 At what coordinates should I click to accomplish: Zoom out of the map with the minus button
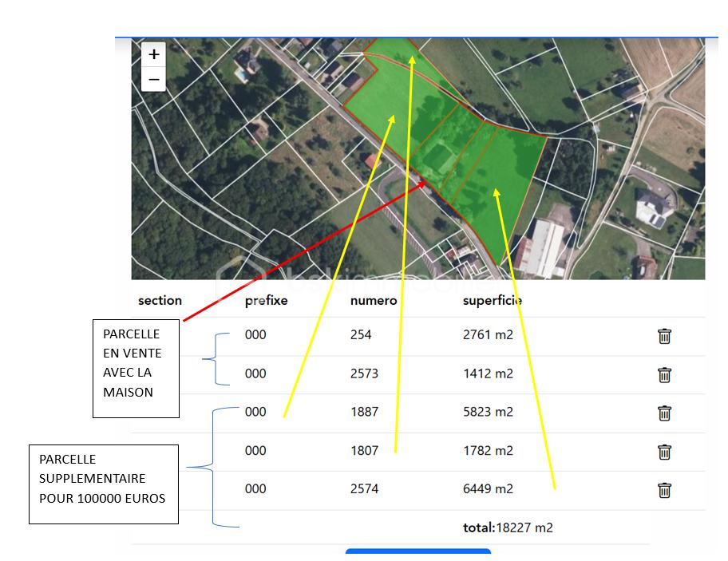pyautogui.click(x=153, y=79)
